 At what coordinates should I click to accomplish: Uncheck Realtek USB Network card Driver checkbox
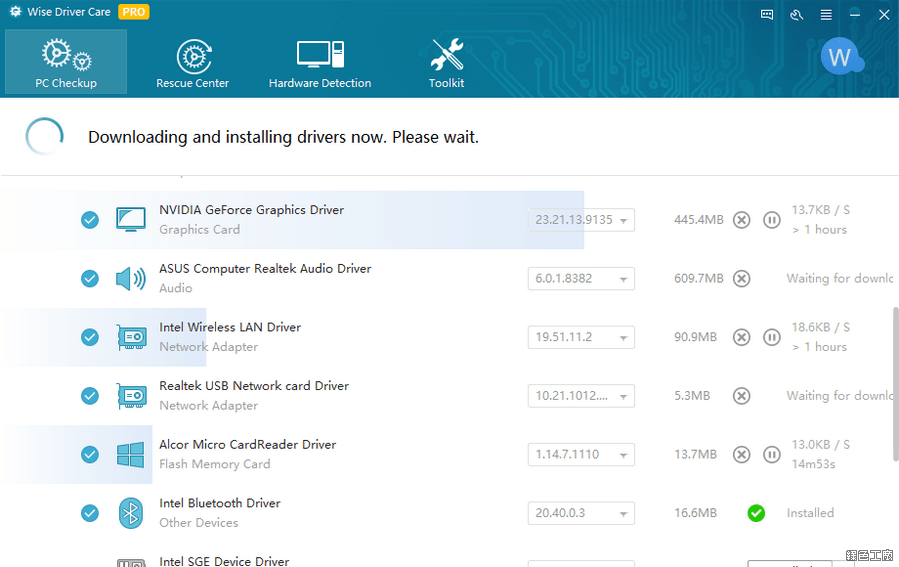pos(89,396)
